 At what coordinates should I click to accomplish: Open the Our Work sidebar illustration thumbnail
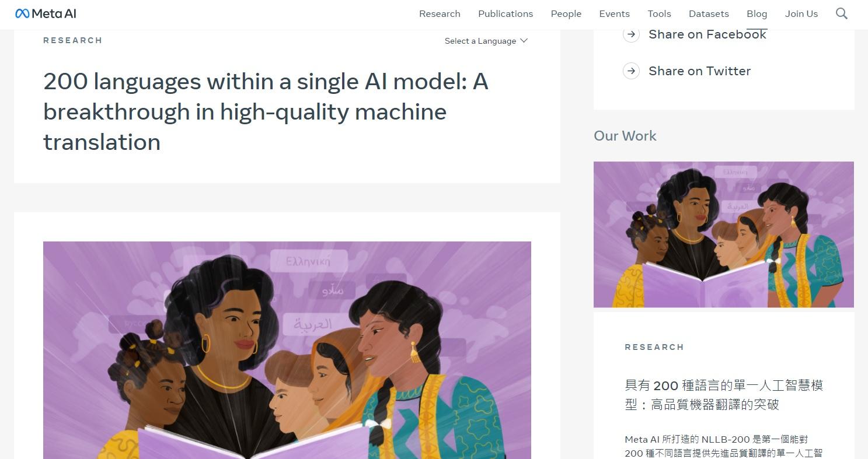coord(723,234)
